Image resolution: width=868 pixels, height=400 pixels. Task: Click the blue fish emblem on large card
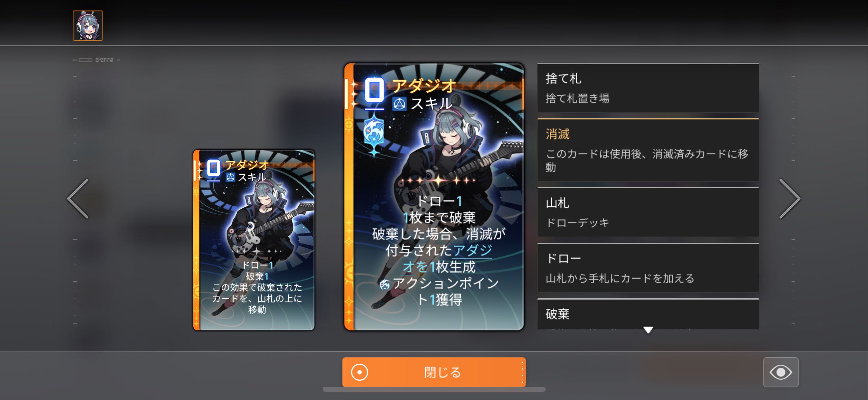(x=374, y=133)
